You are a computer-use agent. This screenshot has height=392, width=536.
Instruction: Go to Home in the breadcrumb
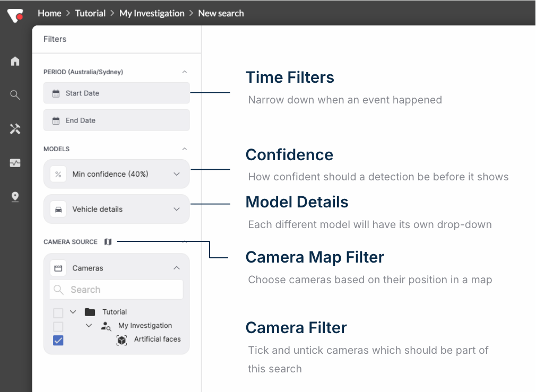click(49, 13)
